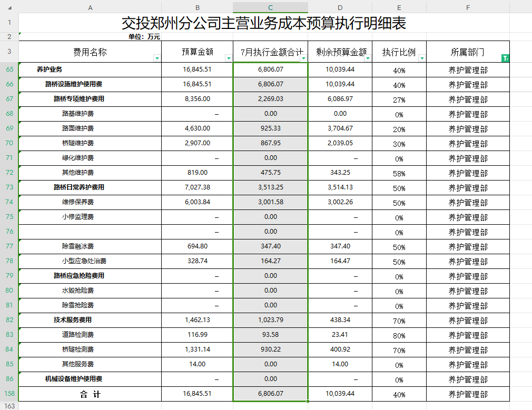The height and width of the screenshot is (410, 532).
Task: Select the 其他服务费 cell
Action: [x=90, y=364]
